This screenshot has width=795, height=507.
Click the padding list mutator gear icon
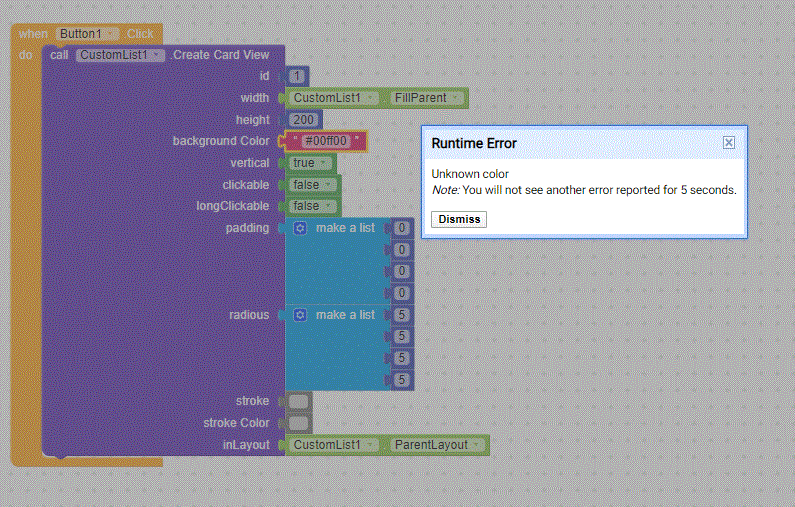coord(300,228)
